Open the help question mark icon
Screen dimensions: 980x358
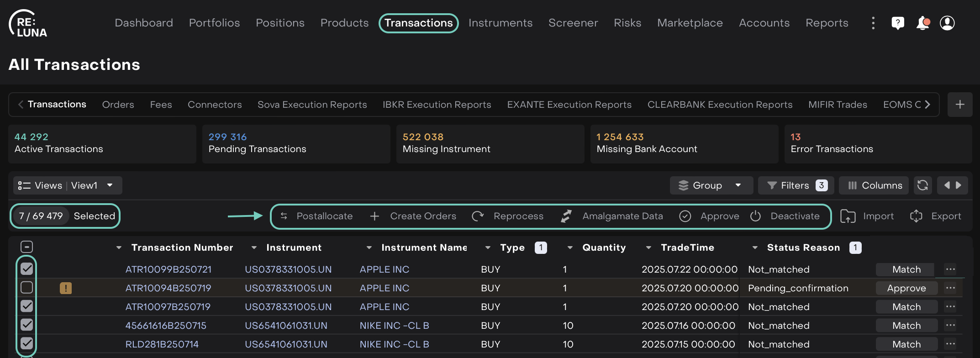(898, 23)
